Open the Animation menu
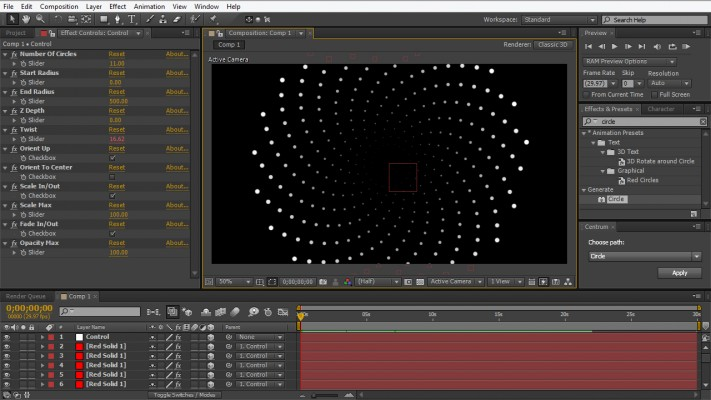 coord(149,6)
